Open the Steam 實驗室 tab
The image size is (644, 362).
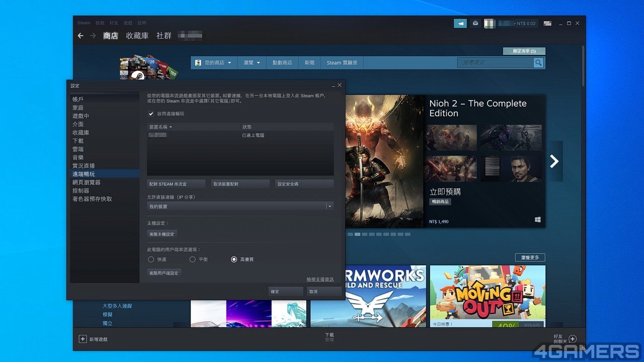[x=342, y=63]
